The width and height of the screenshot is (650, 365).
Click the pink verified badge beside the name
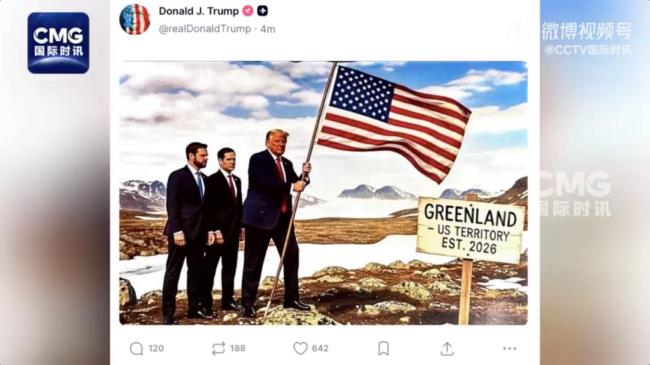[248, 11]
